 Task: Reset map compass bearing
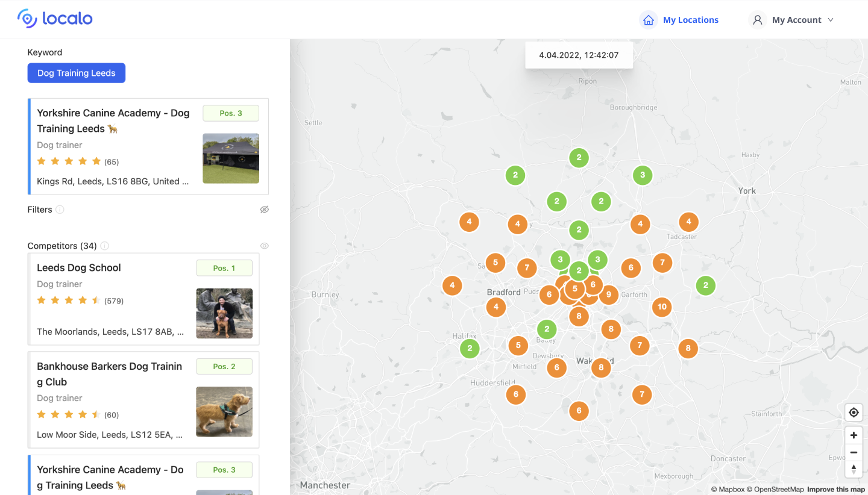coord(854,469)
